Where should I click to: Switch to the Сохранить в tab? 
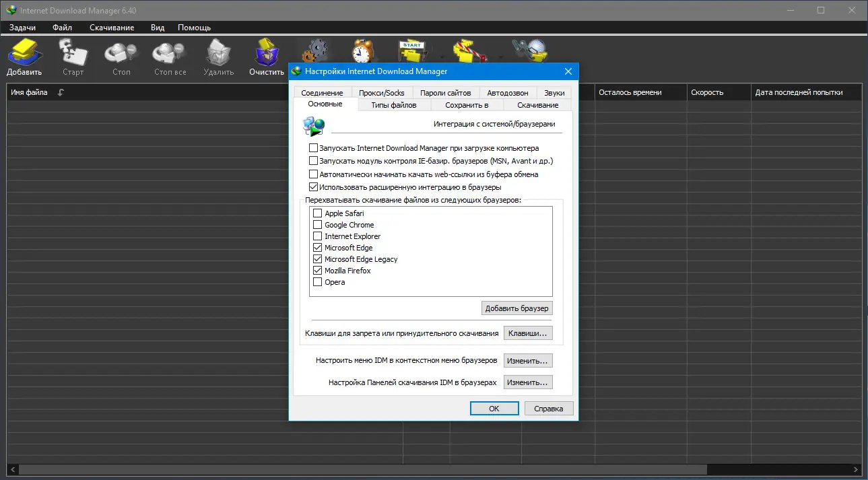467,105
